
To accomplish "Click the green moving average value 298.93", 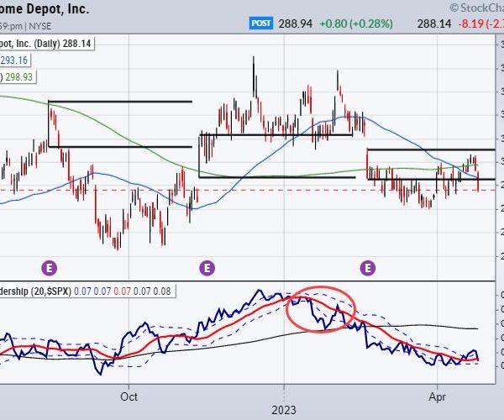I will (x=17, y=77).
